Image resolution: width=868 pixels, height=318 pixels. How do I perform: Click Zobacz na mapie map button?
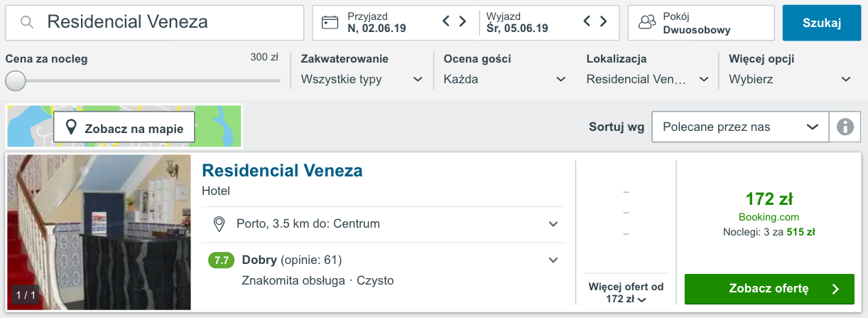click(124, 129)
